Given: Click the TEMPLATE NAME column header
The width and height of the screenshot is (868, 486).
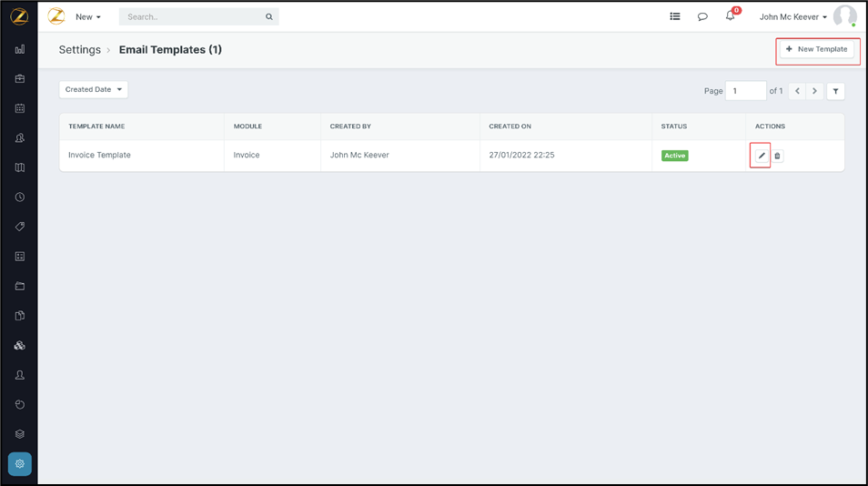Looking at the screenshot, I should pyautogui.click(x=96, y=127).
